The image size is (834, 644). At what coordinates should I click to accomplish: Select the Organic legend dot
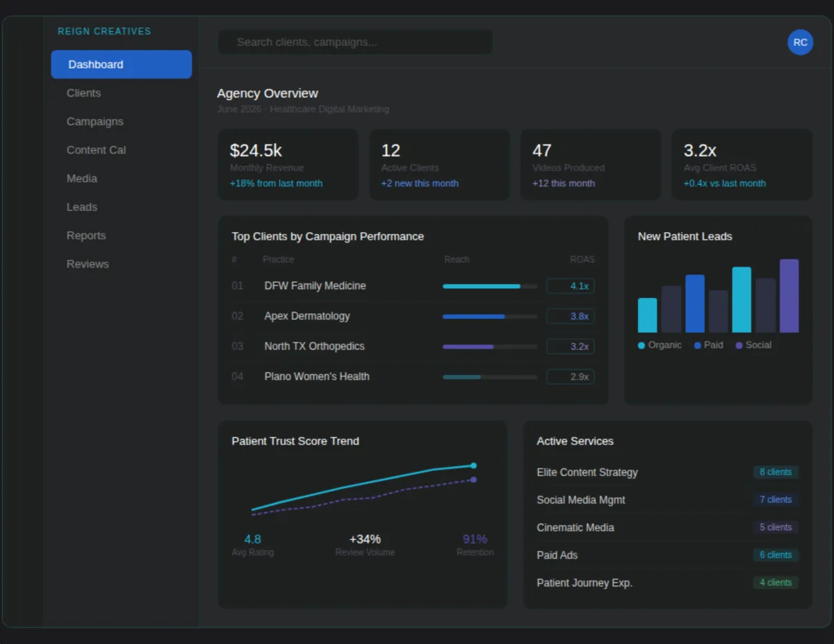[x=641, y=345]
